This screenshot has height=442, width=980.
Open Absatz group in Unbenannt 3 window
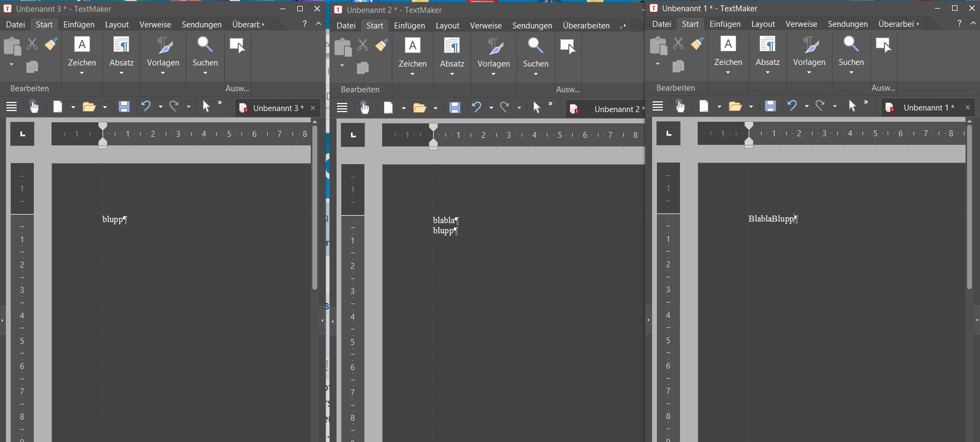pos(121,56)
